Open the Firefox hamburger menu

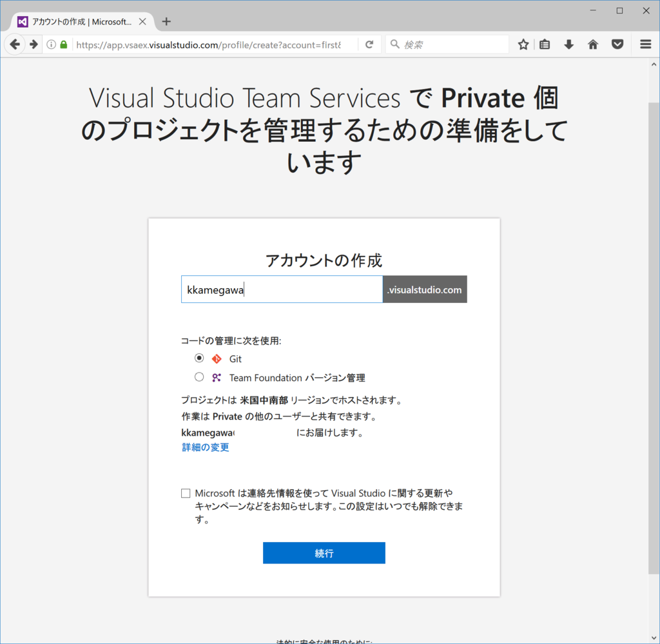click(646, 44)
